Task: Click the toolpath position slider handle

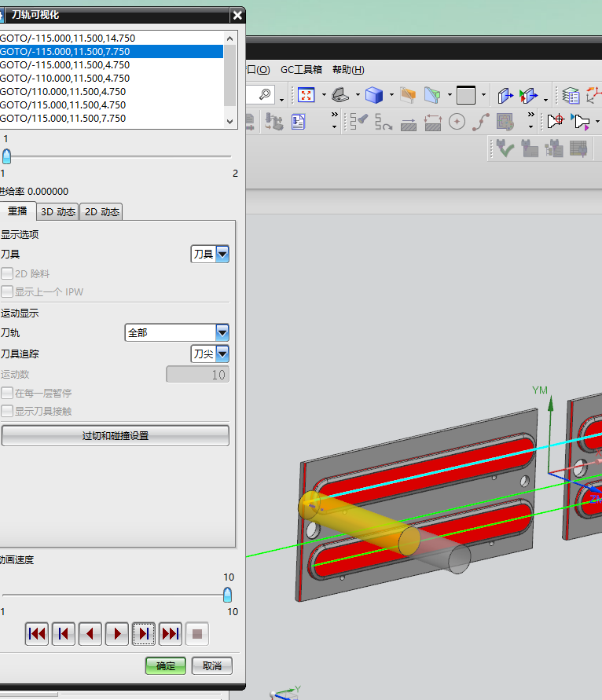Action: (7, 156)
